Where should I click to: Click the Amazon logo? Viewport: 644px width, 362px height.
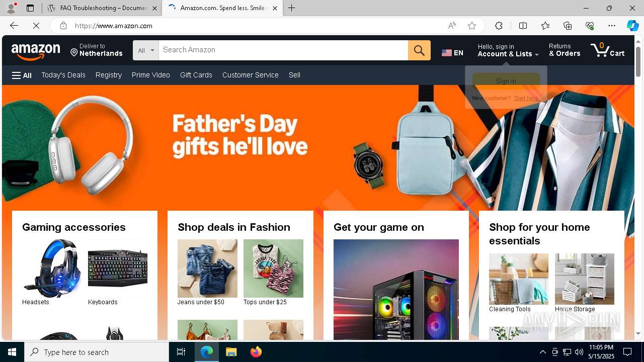pyautogui.click(x=36, y=51)
